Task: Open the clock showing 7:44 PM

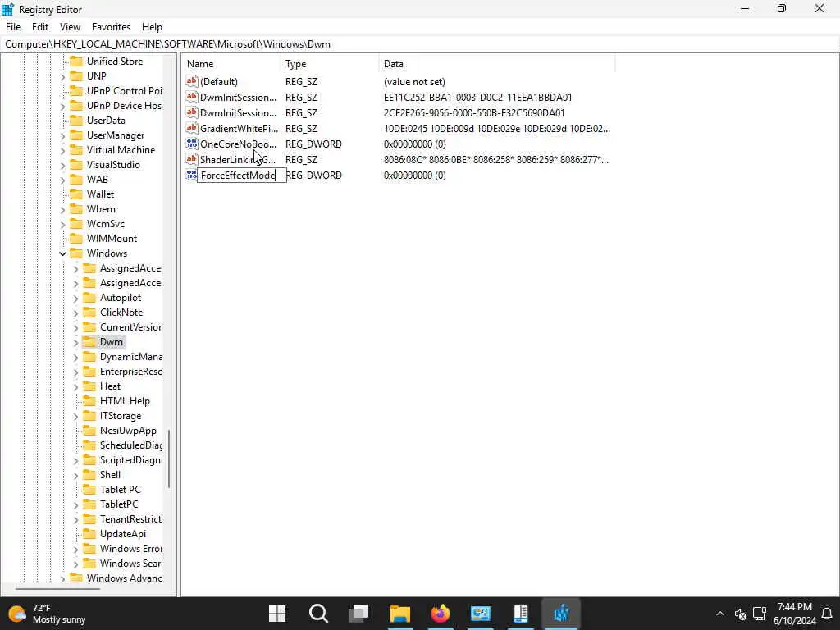Action: 794,614
